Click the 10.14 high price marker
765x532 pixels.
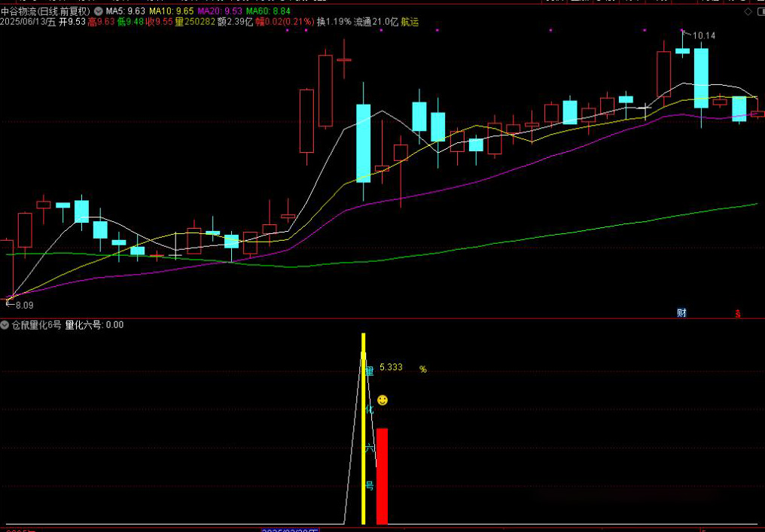point(703,35)
